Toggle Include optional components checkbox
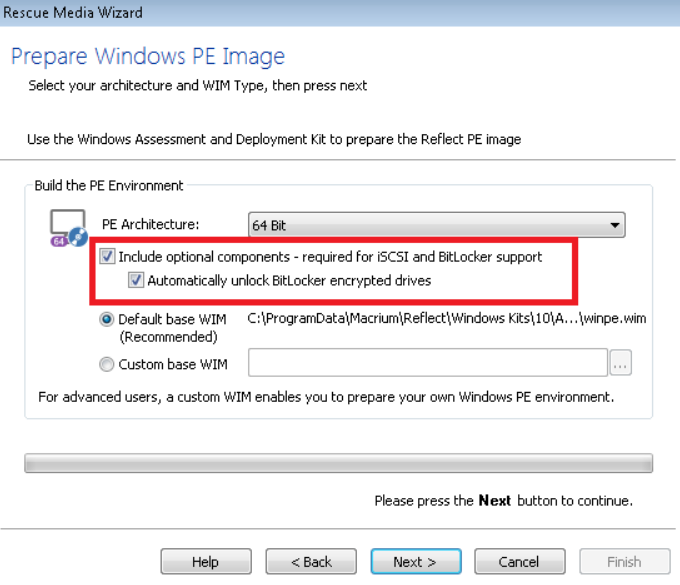This screenshot has width=680, height=585. pyautogui.click(x=108, y=257)
